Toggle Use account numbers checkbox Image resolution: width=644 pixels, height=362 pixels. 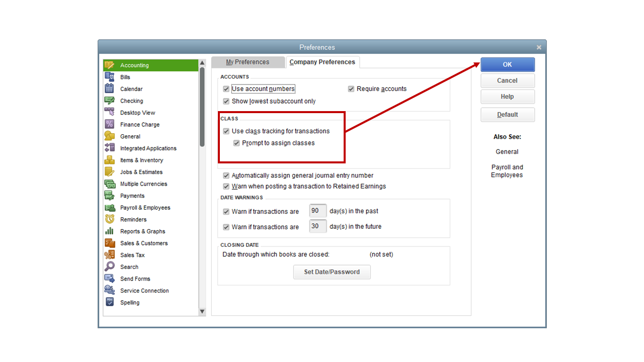click(226, 89)
